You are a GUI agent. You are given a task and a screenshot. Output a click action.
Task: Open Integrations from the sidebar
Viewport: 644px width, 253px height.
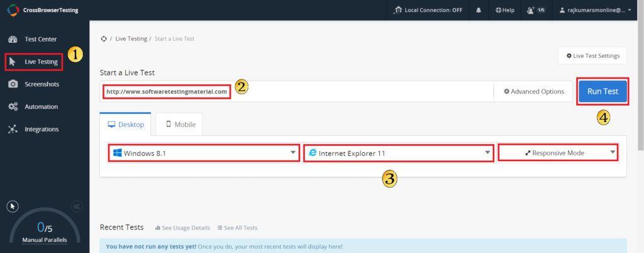pyautogui.click(x=42, y=130)
